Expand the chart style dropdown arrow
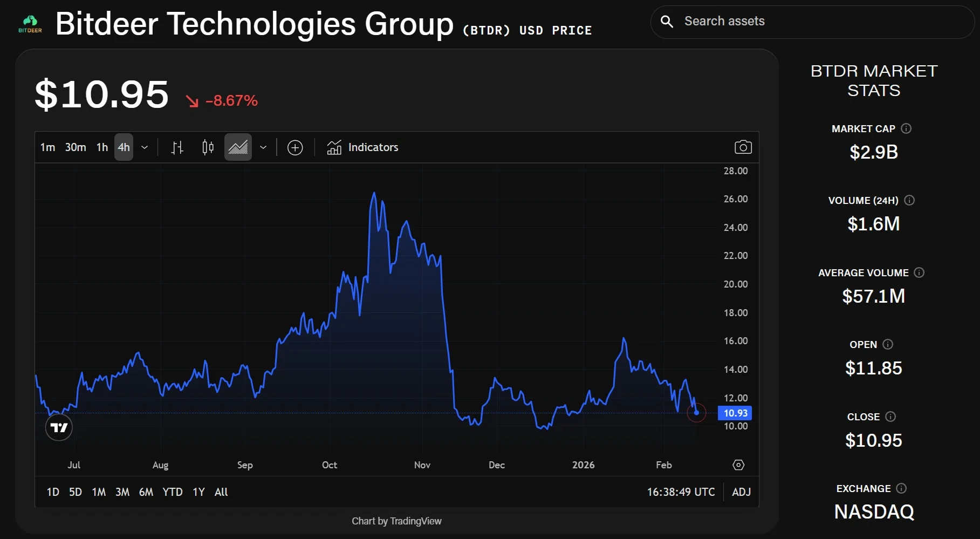This screenshot has height=539, width=980. [263, 147]
